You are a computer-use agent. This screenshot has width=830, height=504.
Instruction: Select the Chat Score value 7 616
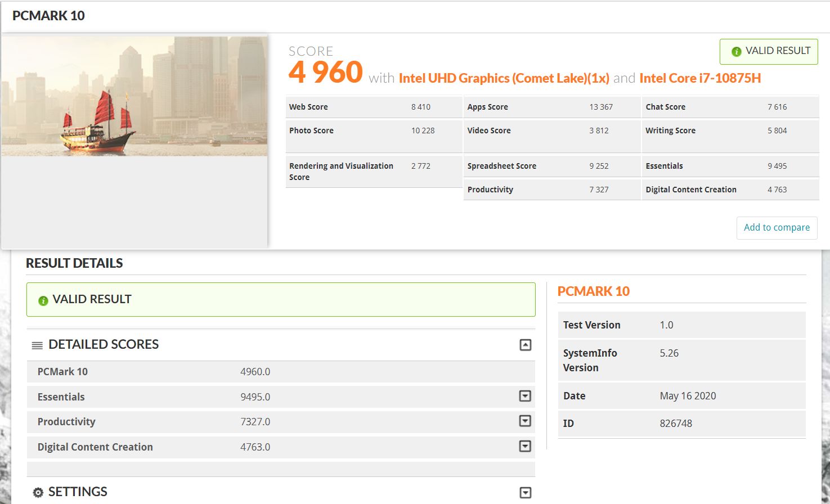click(777, 107)
